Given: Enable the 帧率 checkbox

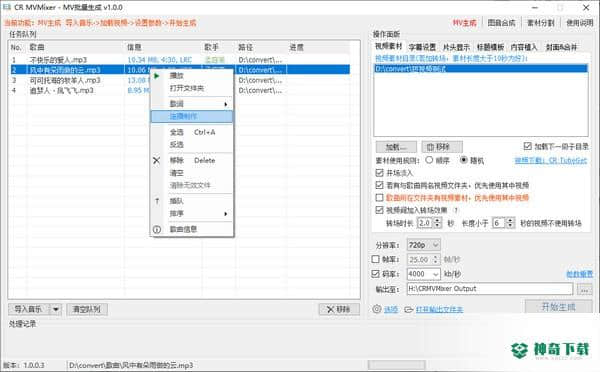Looking at the screenshot, I should (375, 259).
